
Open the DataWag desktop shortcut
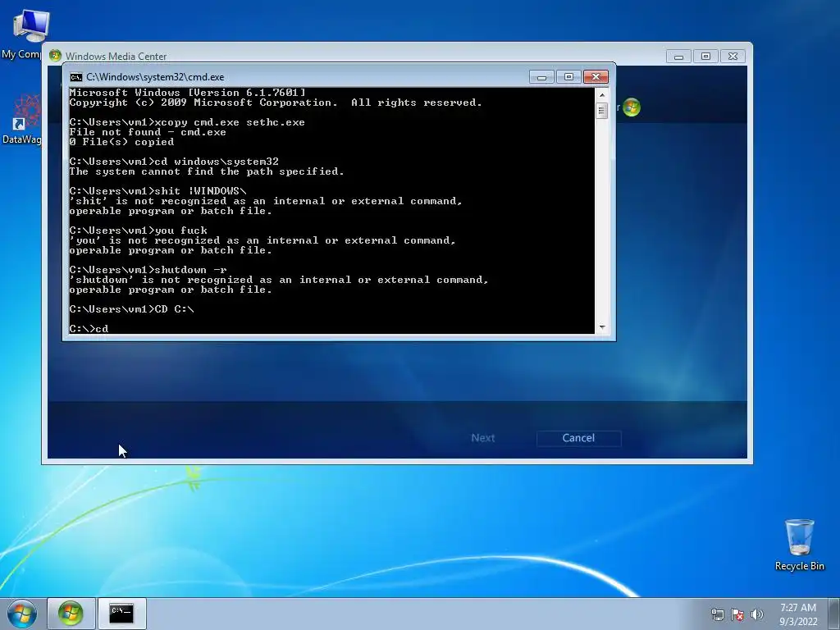22,120
